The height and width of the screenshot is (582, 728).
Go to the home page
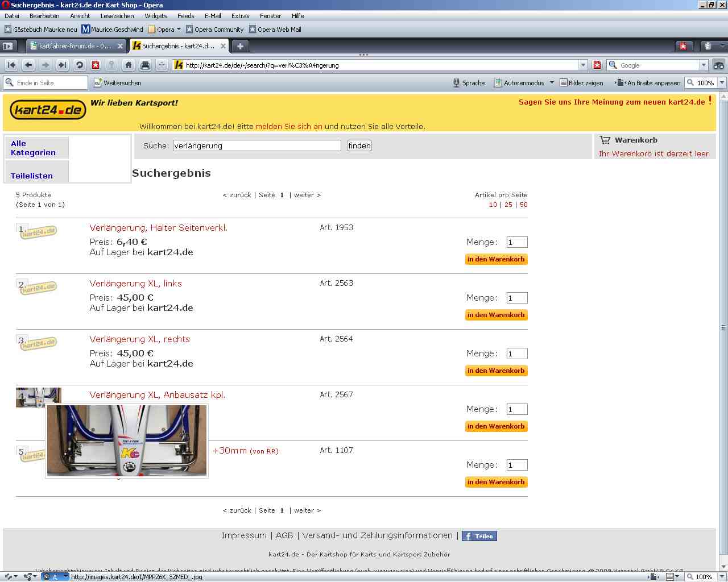pyautogui.click(x=129, y=65)
